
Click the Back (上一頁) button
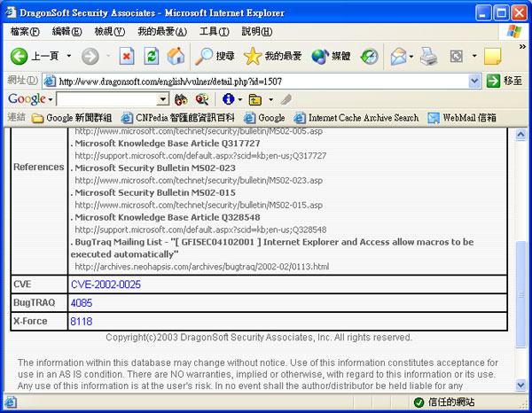point(35,56)
